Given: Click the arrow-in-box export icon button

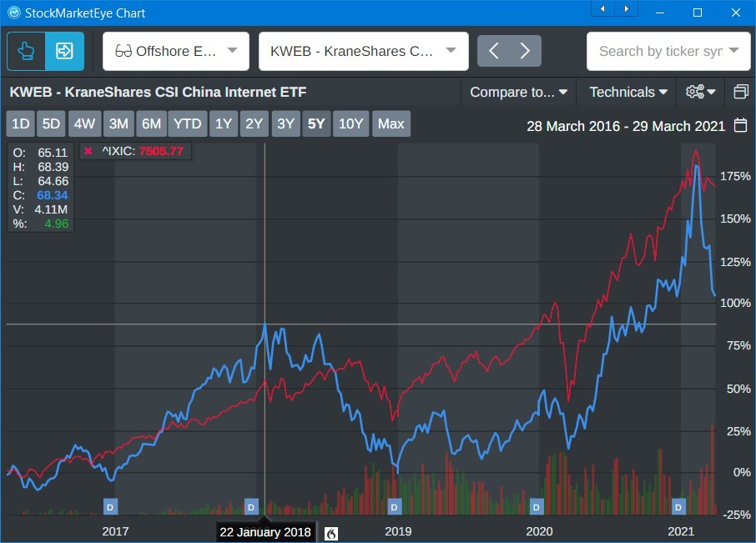Looking at the screenshot, I should (64, 51).
